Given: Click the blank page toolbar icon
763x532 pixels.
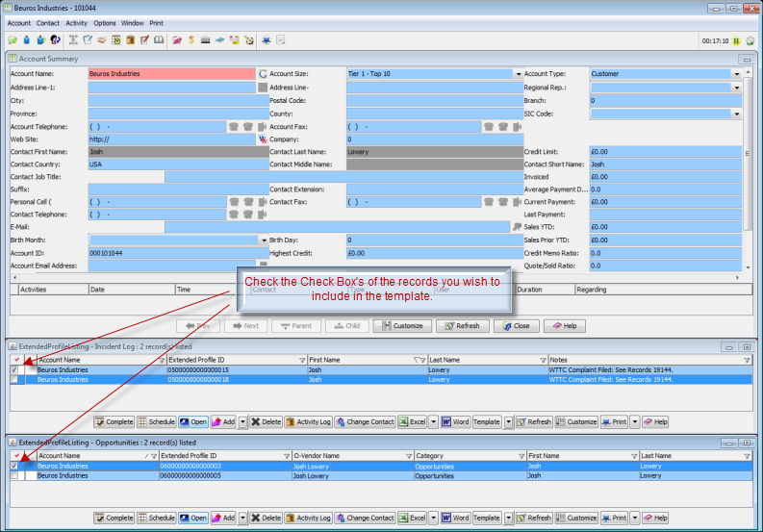Looking at the screenshot, I should (280, 40).
